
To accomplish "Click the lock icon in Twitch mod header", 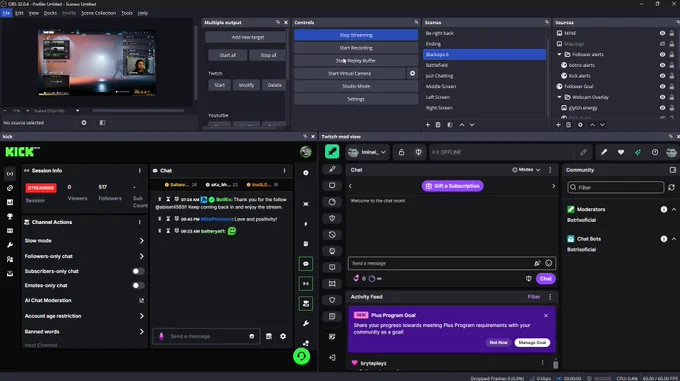I will [402, 152].
